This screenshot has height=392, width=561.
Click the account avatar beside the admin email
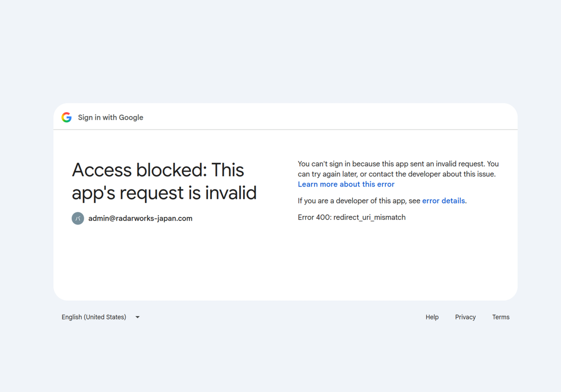(x=78, y=218)
